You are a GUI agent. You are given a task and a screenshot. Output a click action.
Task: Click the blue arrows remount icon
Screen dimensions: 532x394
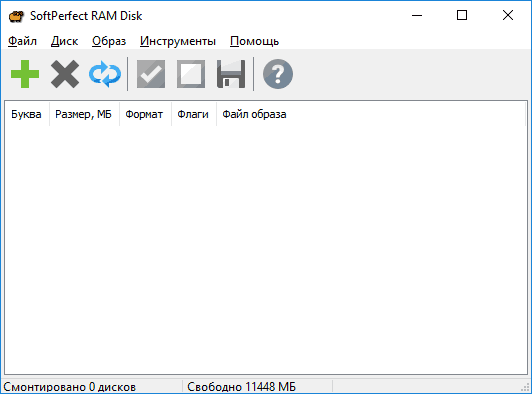pyautogui.click(x=105, y=74)
